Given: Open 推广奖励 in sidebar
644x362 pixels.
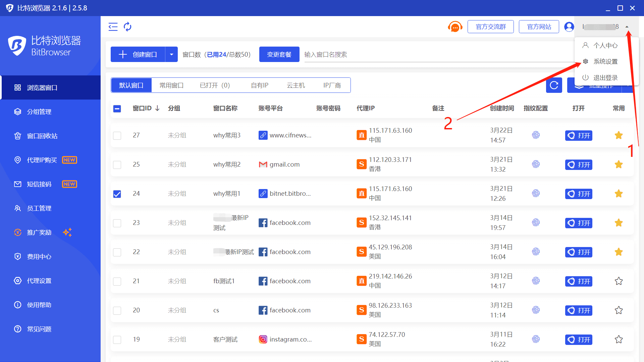Looking at the screenshot, I should [50, 232].
